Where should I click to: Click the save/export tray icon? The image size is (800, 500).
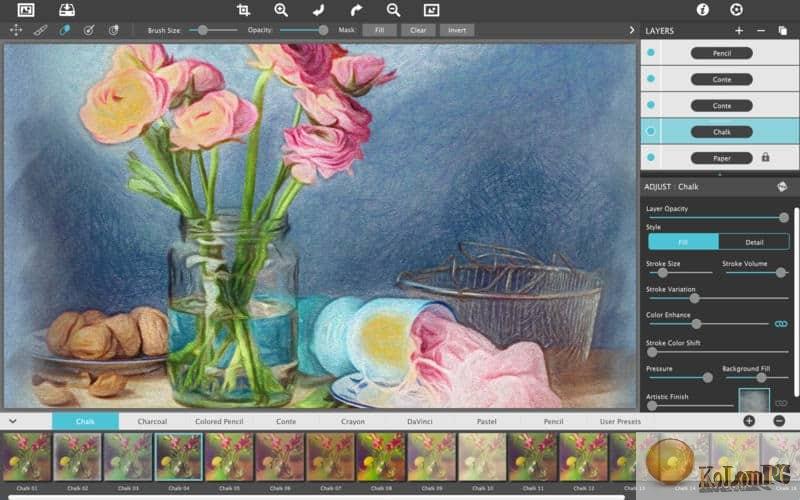click(x=67, y=10)
